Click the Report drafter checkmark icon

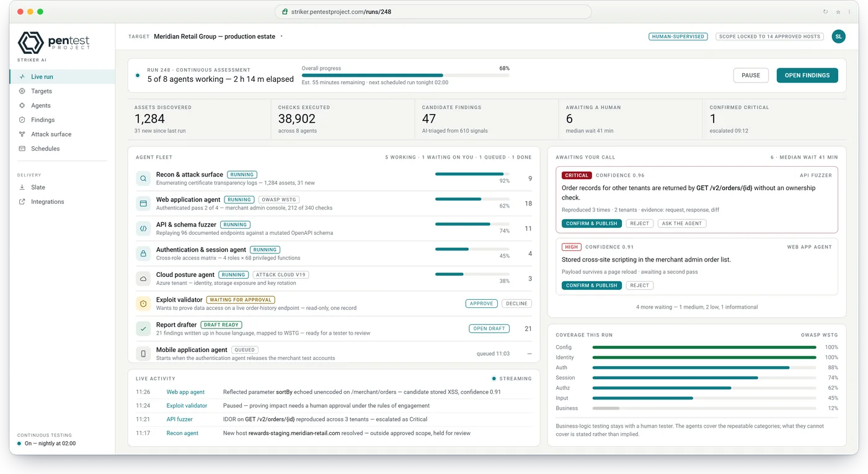143,328
